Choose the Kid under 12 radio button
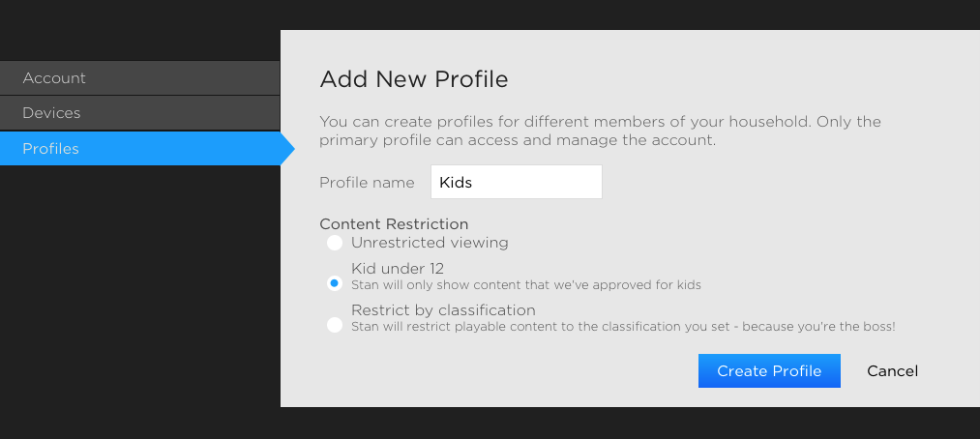The height and width of the screenshot is (439, 980). click(x=335, y=283)
